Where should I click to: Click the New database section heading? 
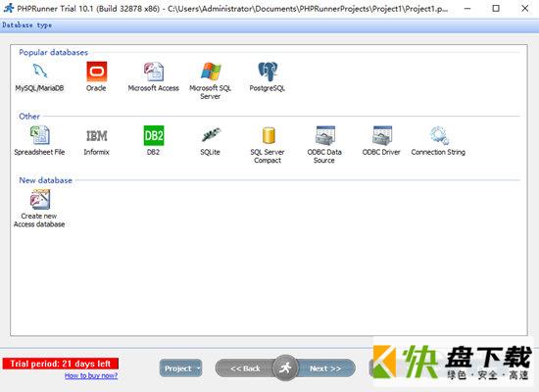click(x=46, y=180)
